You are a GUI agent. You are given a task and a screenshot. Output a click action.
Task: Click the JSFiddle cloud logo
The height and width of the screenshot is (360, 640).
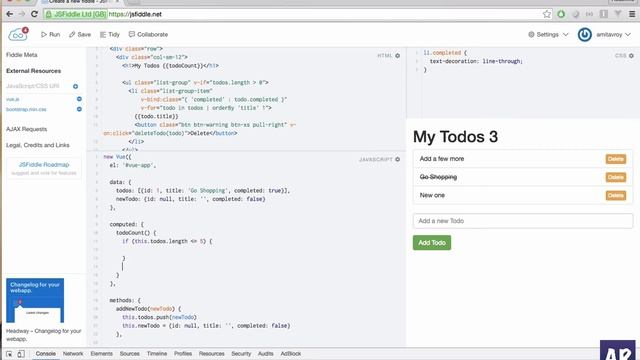tap(18, 34)
